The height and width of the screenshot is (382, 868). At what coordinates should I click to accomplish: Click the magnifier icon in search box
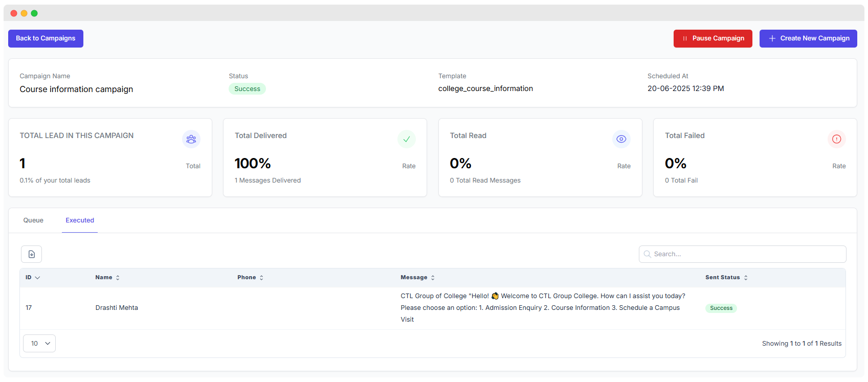coord(647,254)
